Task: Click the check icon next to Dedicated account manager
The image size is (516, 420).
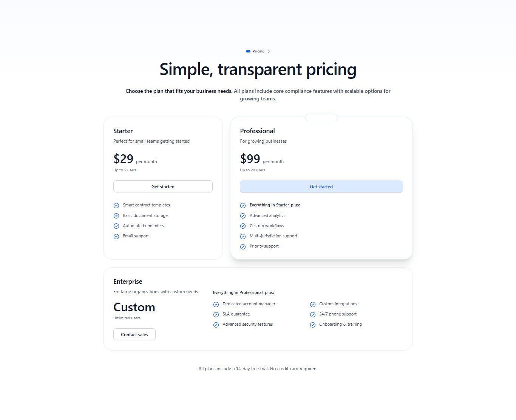Action: point(216,304)
